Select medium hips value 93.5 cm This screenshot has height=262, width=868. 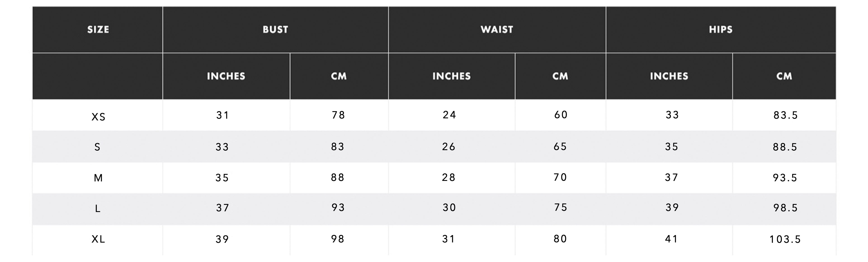point(785,178)
